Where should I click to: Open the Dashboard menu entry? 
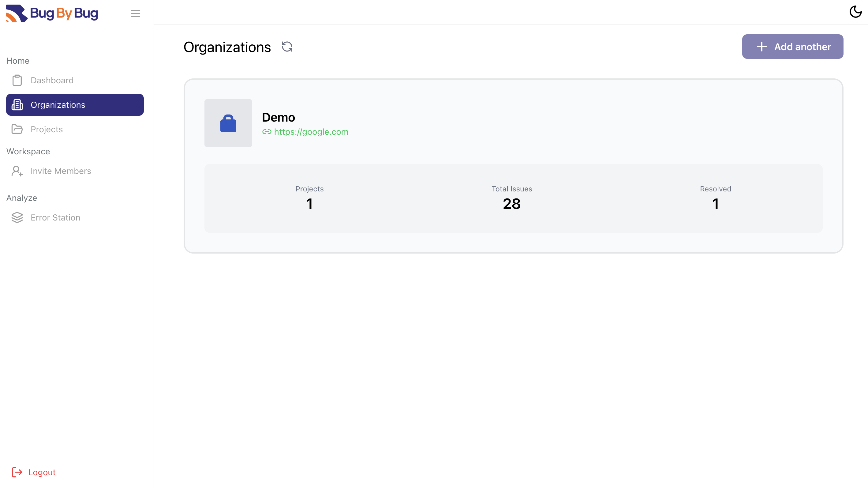pos(52,80)
